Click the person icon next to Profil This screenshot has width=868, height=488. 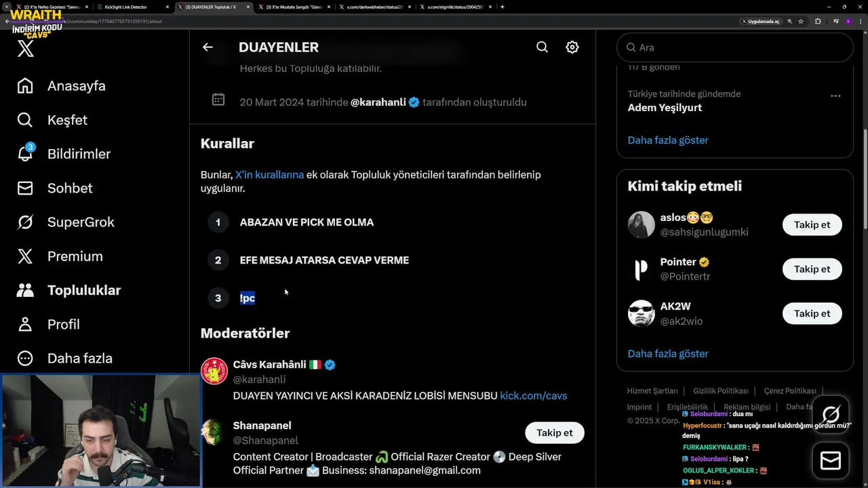click(25, 324)
